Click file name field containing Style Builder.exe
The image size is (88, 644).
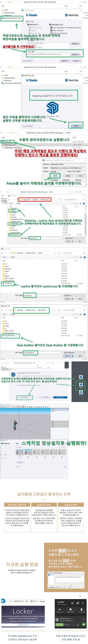[x=43, y=353]
